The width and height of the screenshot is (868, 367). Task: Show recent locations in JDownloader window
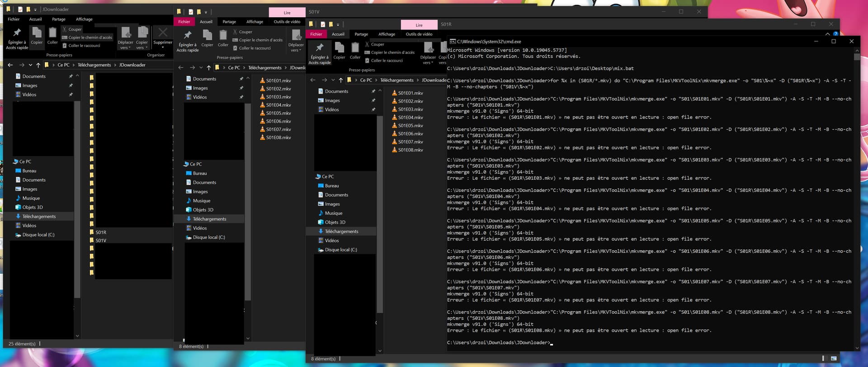click(x=30, y=65)
